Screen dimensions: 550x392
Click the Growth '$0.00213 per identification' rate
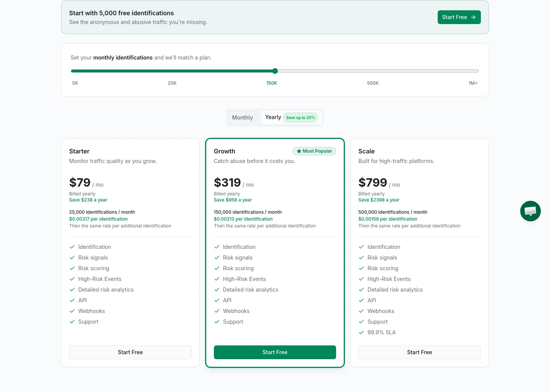[x=243, y=219]
